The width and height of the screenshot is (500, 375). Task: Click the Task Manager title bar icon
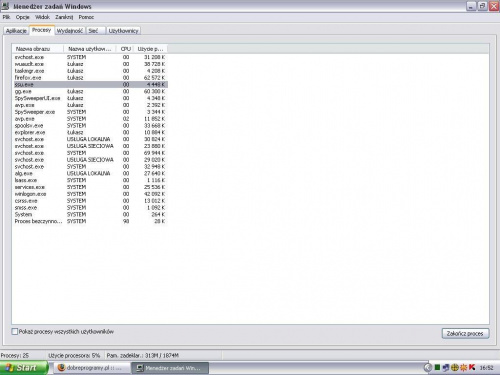click(x=5, y=6)
